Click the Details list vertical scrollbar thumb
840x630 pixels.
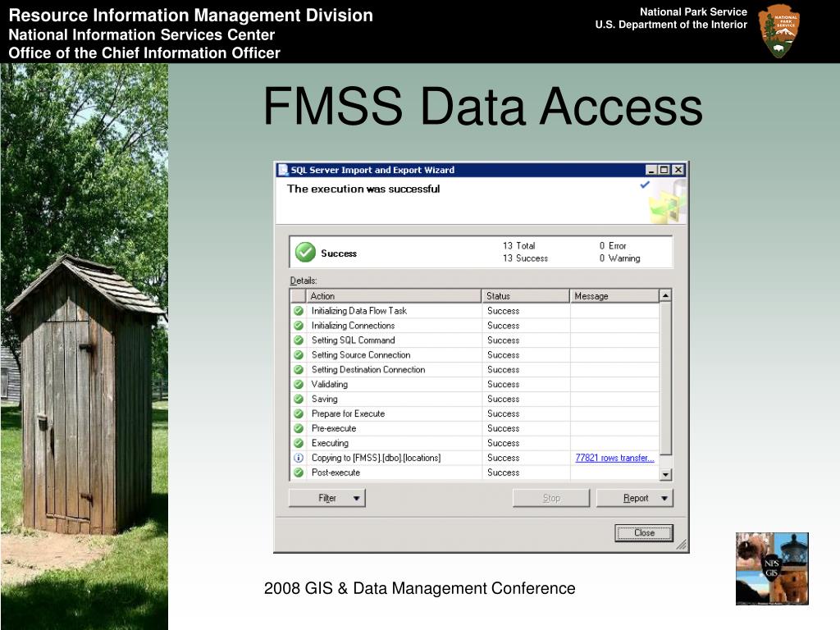click(x=665, y=378)
